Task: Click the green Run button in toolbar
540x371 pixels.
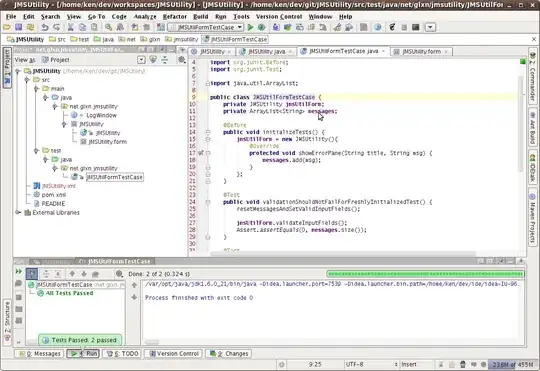Action: pyautogui.click(x=250, y=27)
